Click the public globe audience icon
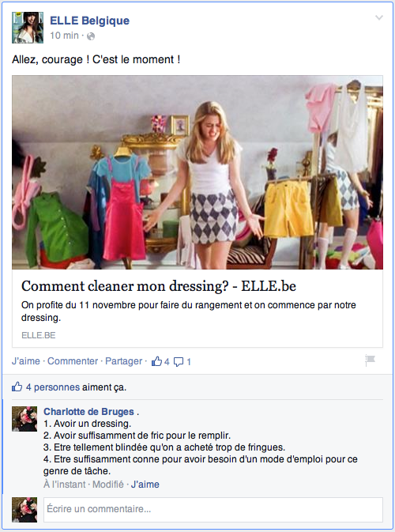Screen dimensions: 395x532 click(91, 36)
